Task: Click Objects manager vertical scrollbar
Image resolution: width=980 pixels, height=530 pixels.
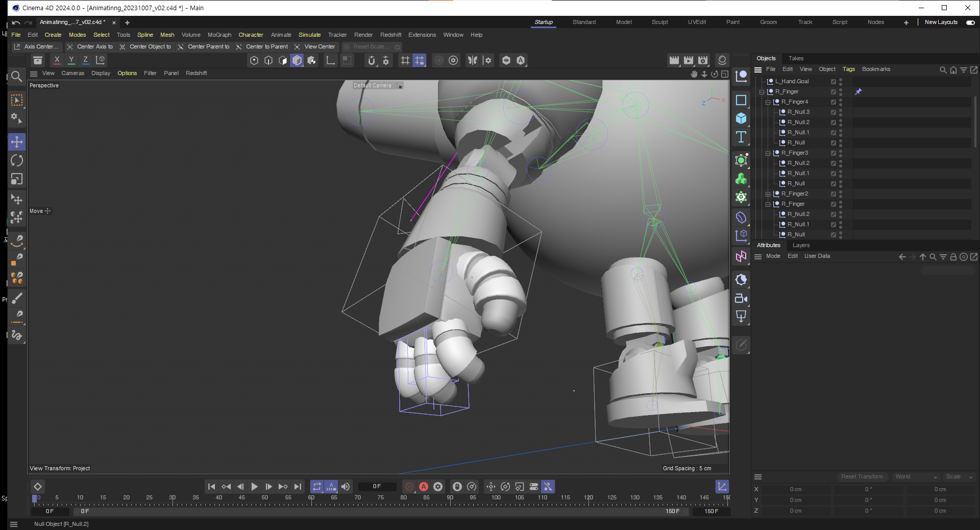Action: [x=975, y=123]
